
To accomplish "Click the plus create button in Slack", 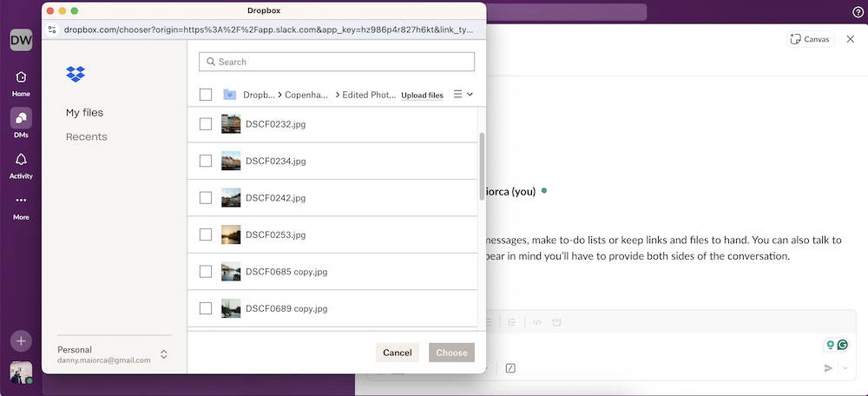I will coord(21,341).
